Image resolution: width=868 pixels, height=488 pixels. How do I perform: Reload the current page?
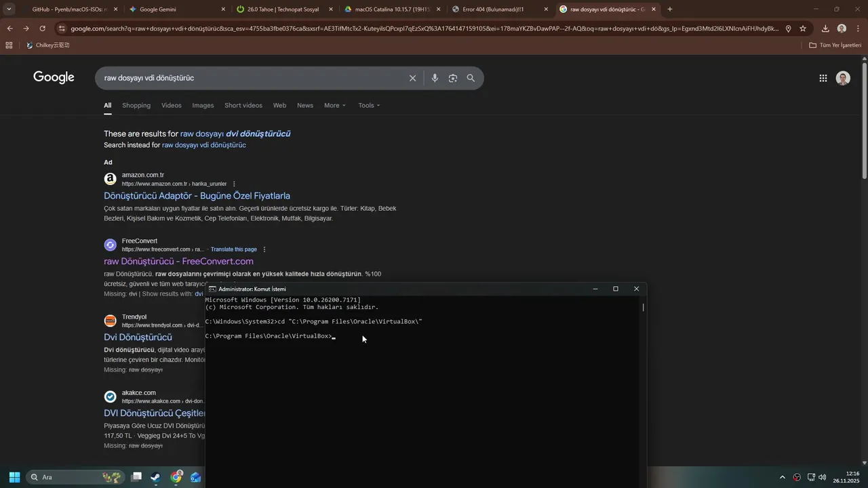pos(42,28)
